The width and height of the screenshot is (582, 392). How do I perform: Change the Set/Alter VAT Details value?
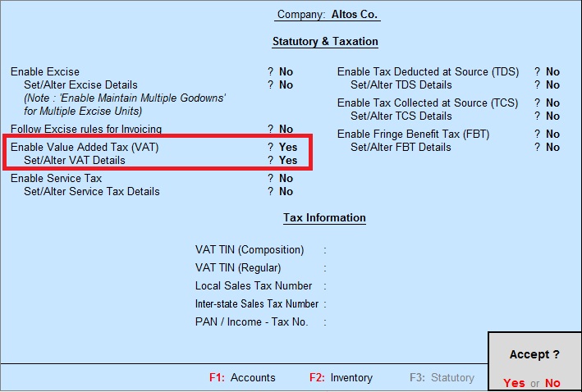[x=287, y=160]
